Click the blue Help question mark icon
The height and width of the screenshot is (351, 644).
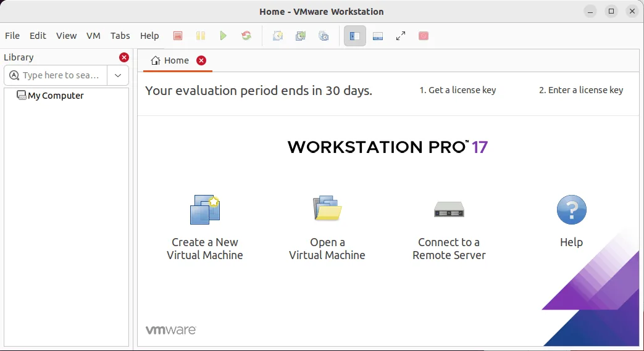click(571, 210)
